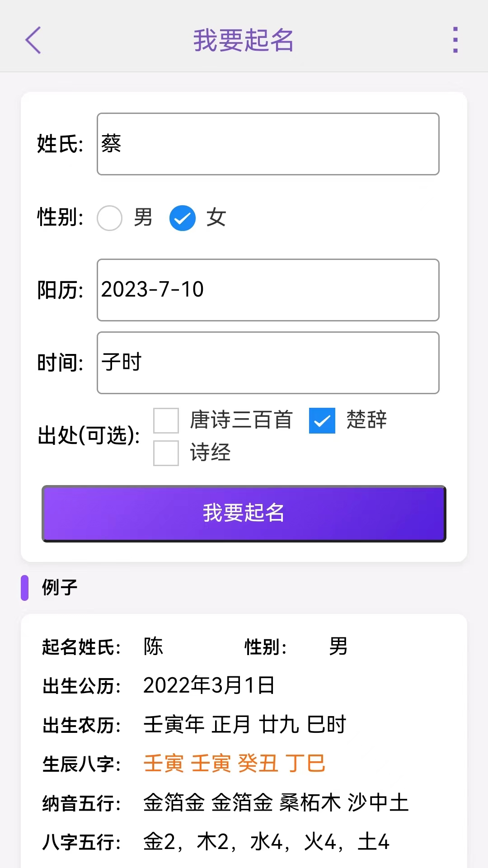Tap the 楚辞 label text
Image resolution: width=488 pixels, height=868 pixels.
click(x=366, y=420)
